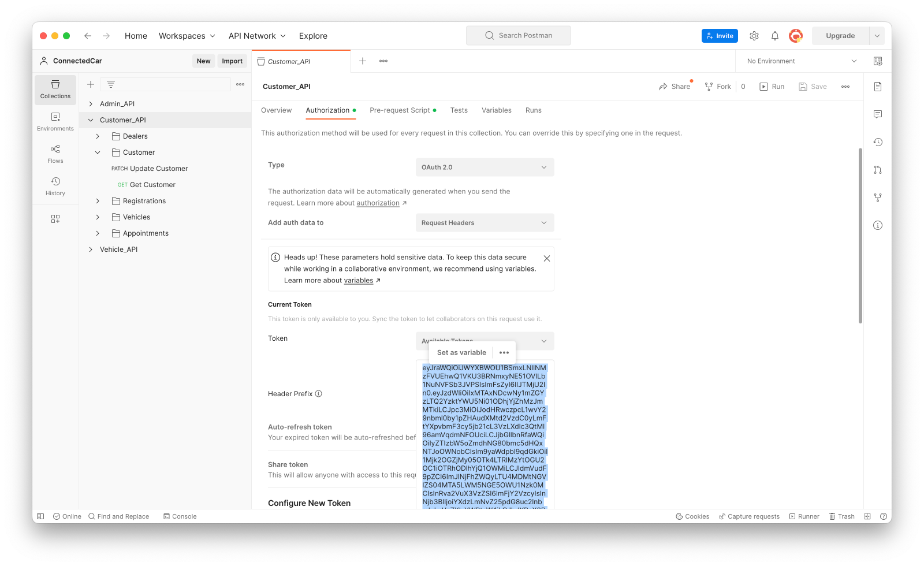Expand the Admin_API collection
Image resolution: width=924 pixels, height=566 pixels.
[x=91, y=104]
